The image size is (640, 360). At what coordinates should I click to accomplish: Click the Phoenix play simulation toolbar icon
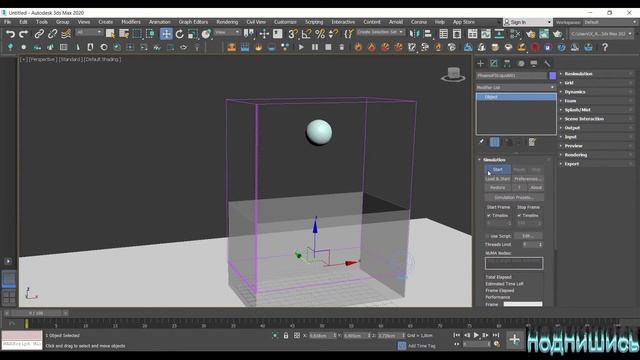pos(301,47)
